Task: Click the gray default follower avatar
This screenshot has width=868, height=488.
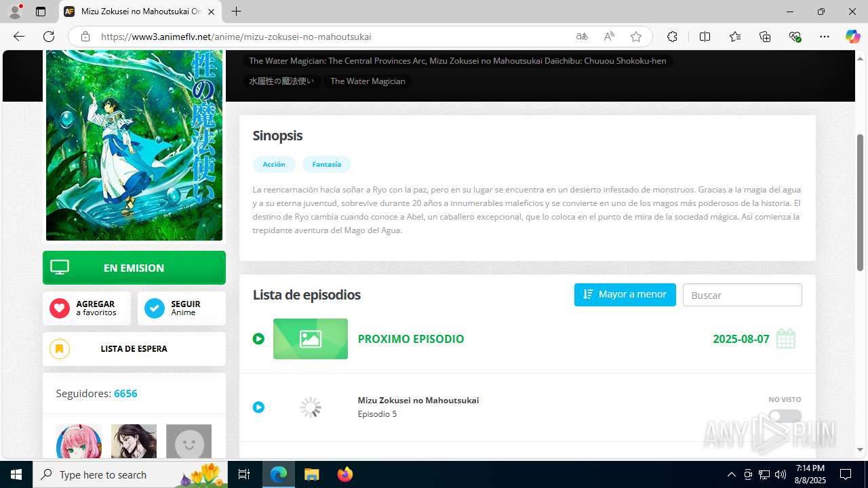Action: tap(189, 441)
